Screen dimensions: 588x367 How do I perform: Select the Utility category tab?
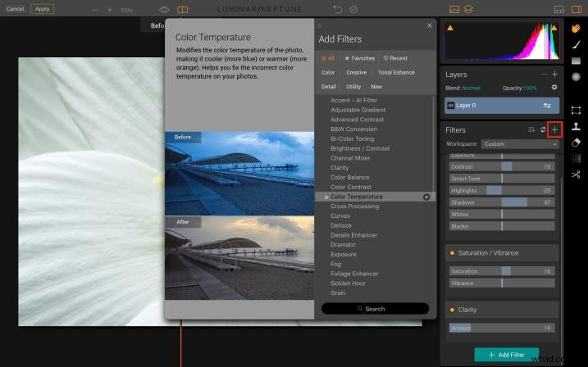(x=353, y=87)
